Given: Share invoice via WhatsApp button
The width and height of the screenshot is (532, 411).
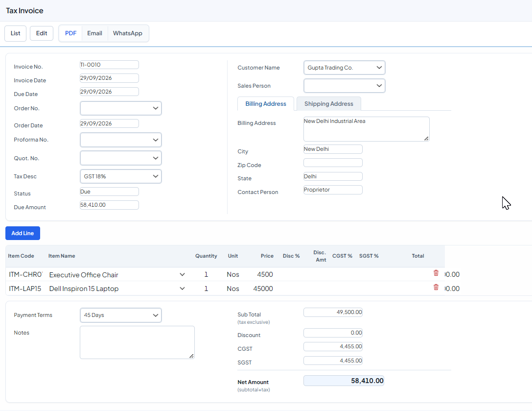Looking at the screenshot, I should point(128,33).
